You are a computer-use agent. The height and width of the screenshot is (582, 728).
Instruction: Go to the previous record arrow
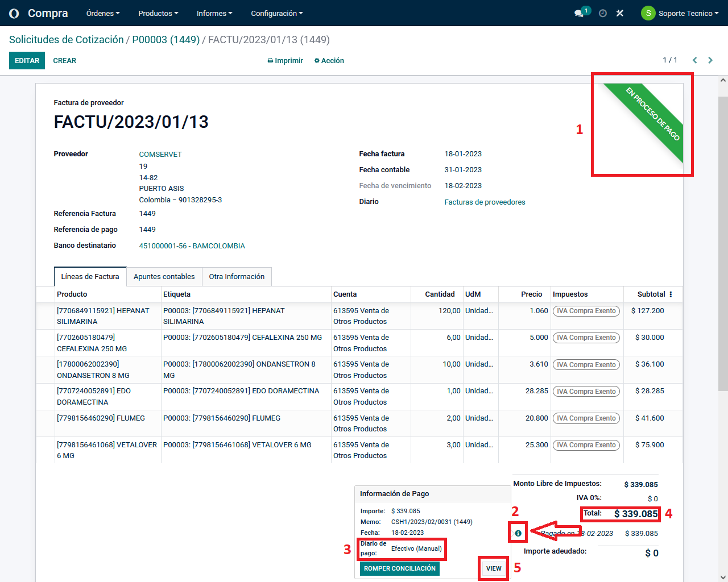(694, 60)
